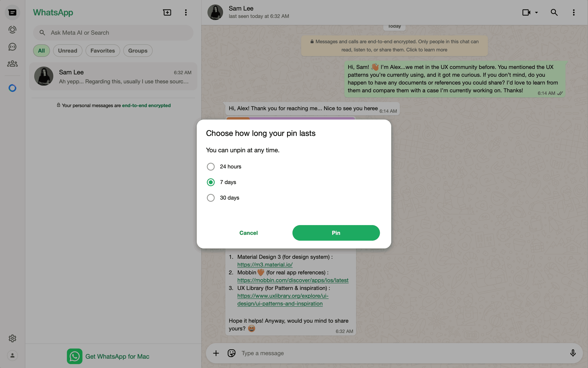Click end-to-end encrypted link in sidebar
Screen dimensions: 588x368
146,105
